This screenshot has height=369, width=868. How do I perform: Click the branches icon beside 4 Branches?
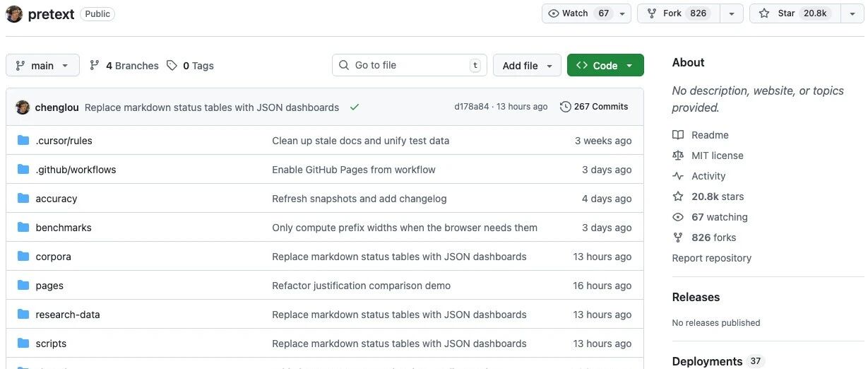[x=95, y=66]
